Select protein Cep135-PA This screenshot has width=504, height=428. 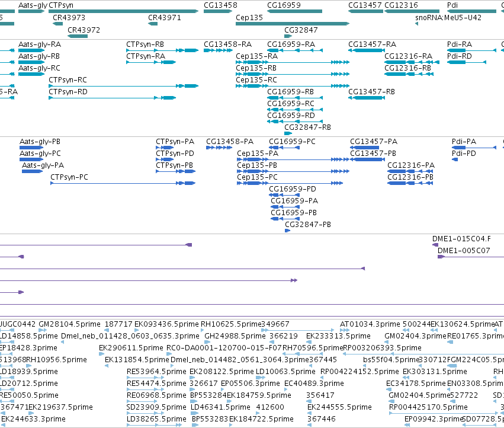coord(258,154)
